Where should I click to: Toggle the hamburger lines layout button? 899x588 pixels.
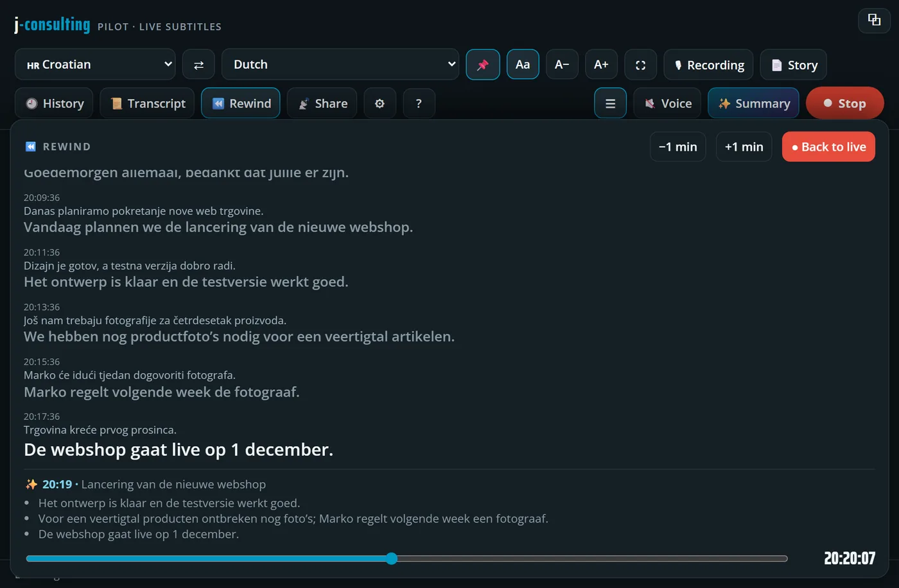(610, 103)
